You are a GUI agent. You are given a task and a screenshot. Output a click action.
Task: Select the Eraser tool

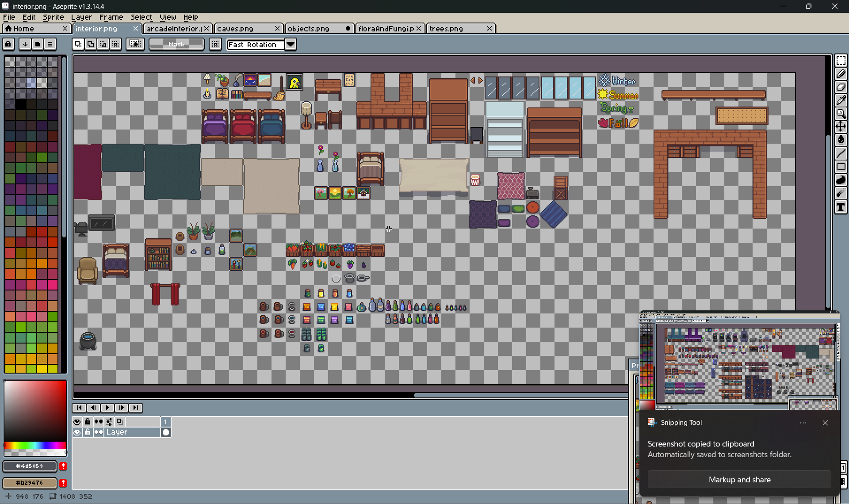click(x=841, y=87)
